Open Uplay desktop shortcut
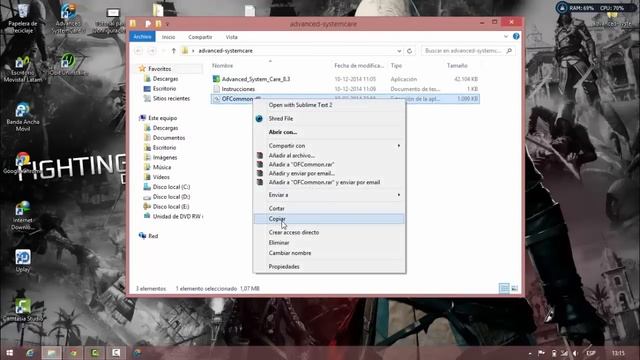The image size is (640, 360). click(23, 261)
